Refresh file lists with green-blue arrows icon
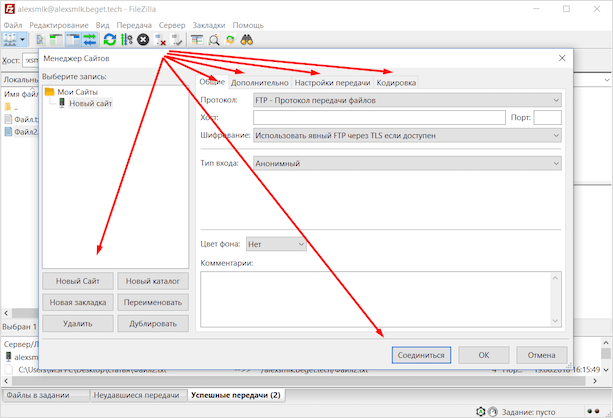 110,40
